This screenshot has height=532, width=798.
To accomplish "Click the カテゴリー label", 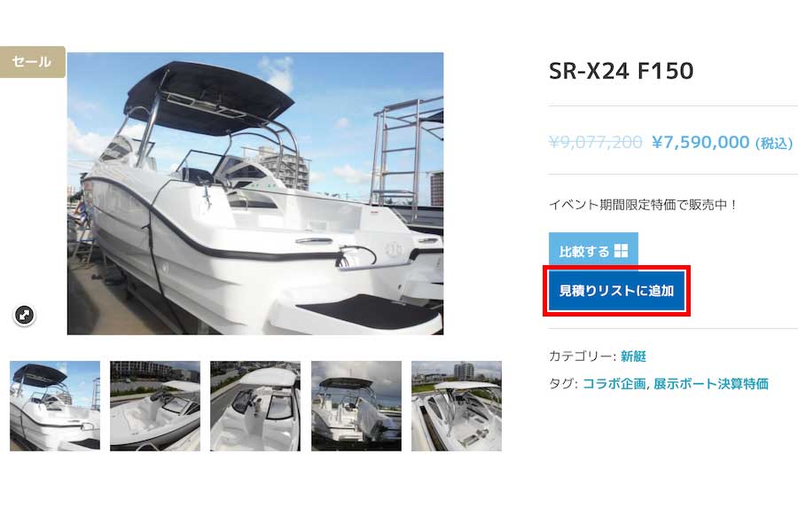I will point(583,356).
